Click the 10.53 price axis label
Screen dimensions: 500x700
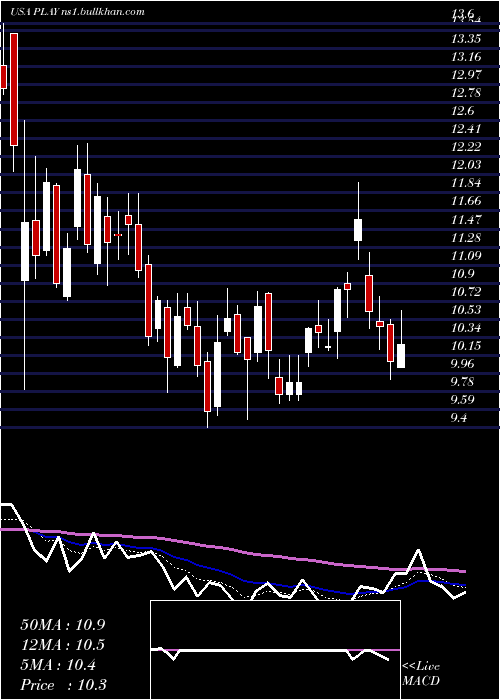click(x=466, y=309)
